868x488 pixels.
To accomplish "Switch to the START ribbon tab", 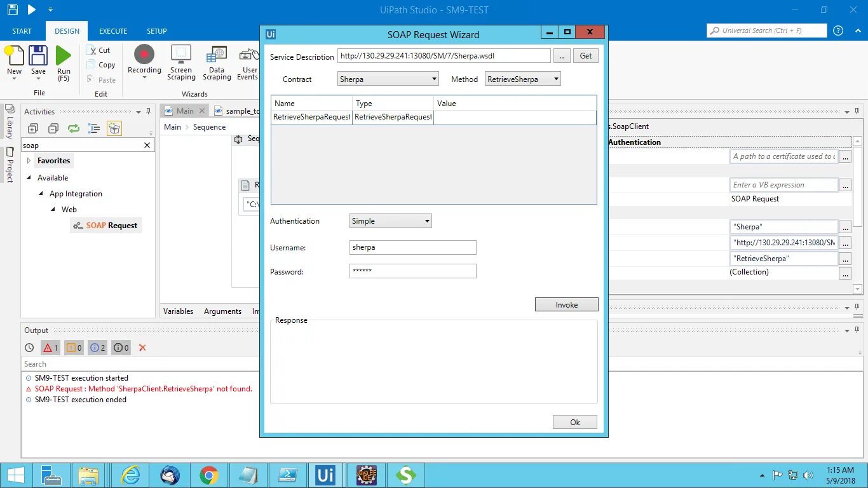I will coord(22,31).
